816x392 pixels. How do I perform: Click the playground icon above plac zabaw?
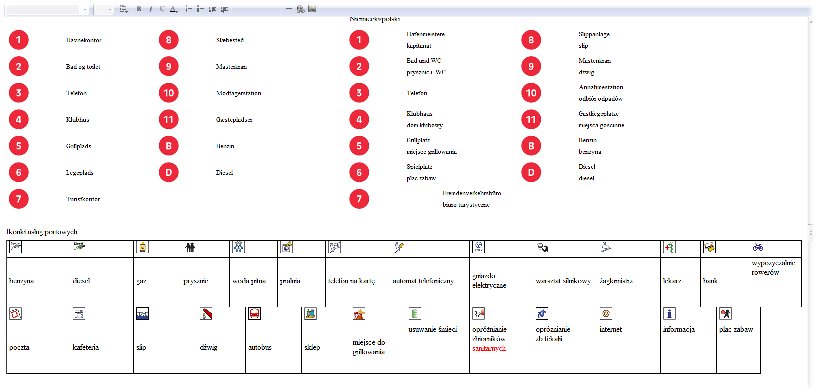725,313
